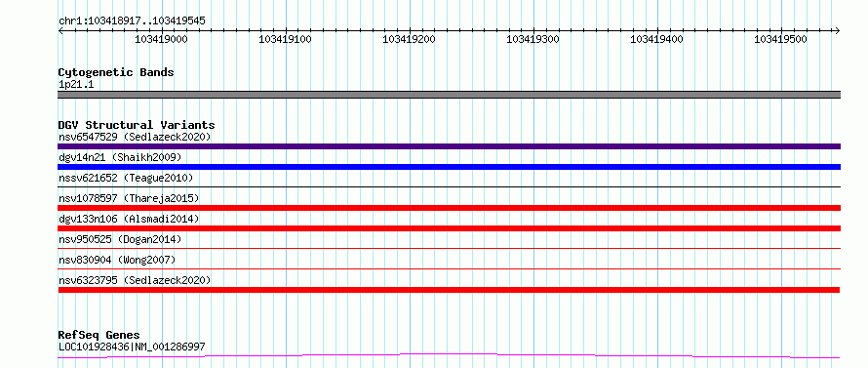The height and width of the screenshot is (368, 868).
Task: Click the thin red nsv950525 variant line
Action: 449,249
